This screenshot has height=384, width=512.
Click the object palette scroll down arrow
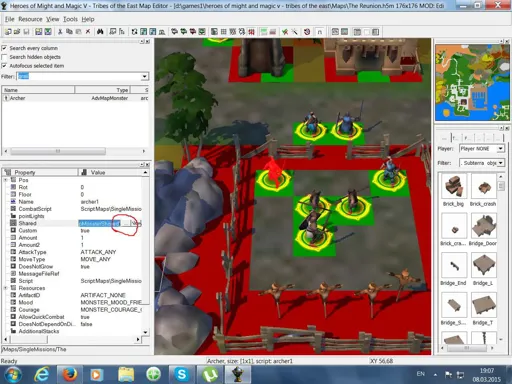pos(501,339)
